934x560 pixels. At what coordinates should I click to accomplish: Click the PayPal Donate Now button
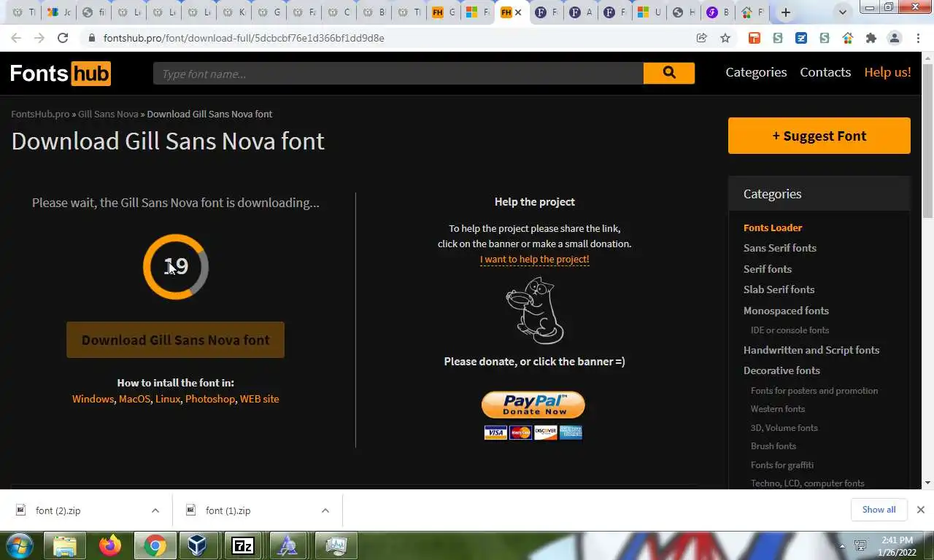tap(533, 405)
